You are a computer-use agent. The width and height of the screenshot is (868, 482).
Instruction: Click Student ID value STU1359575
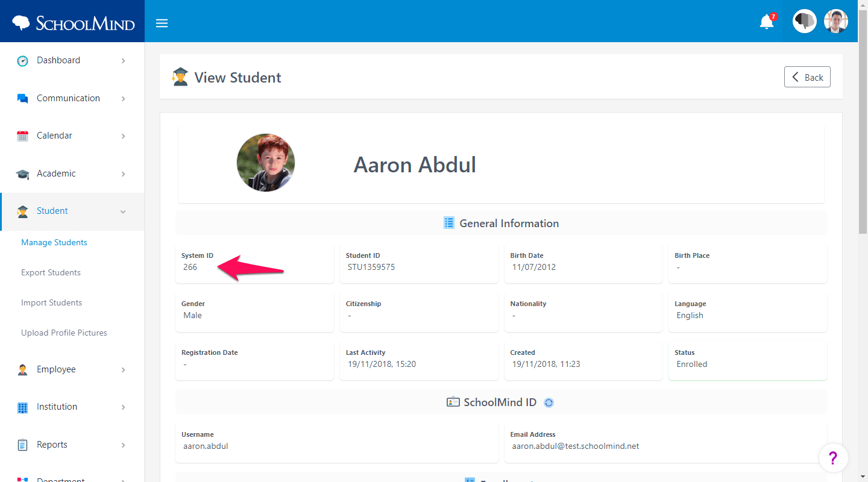pos(371,267)
